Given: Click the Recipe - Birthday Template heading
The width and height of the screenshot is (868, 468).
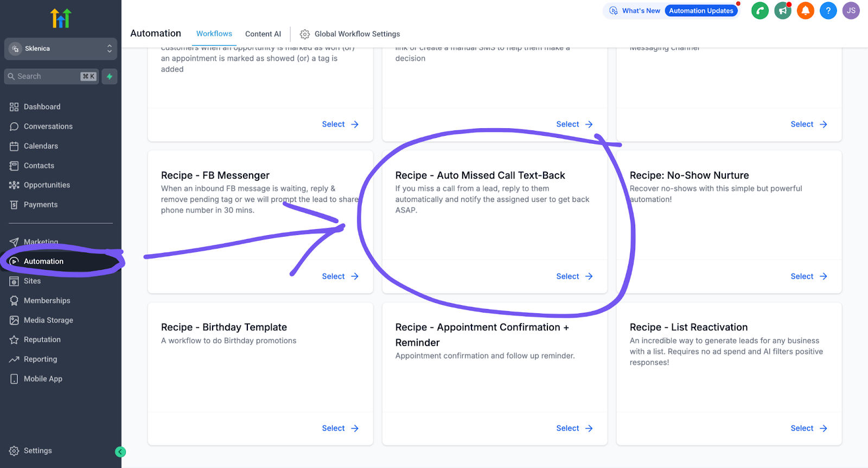Looking at the screenshot, I should point(224,327).
